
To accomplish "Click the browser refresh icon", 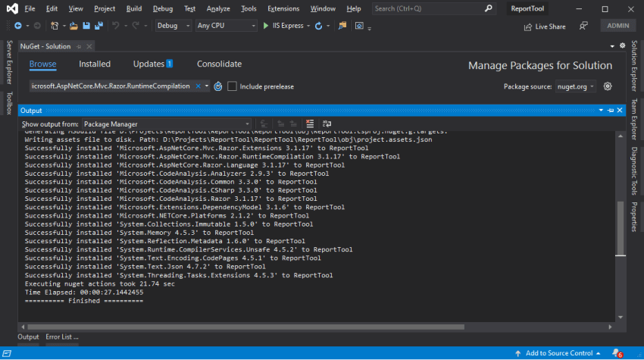I will (318, 26).
